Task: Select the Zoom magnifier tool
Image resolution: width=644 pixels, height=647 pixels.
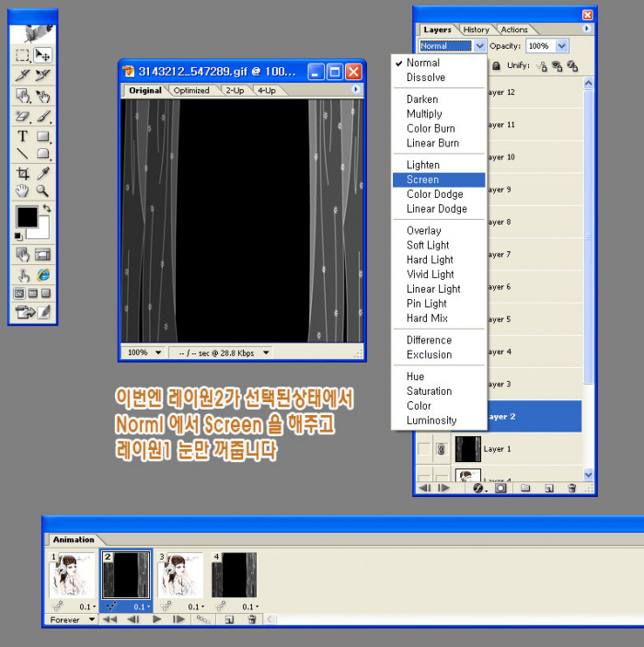Action: point(42,191)
